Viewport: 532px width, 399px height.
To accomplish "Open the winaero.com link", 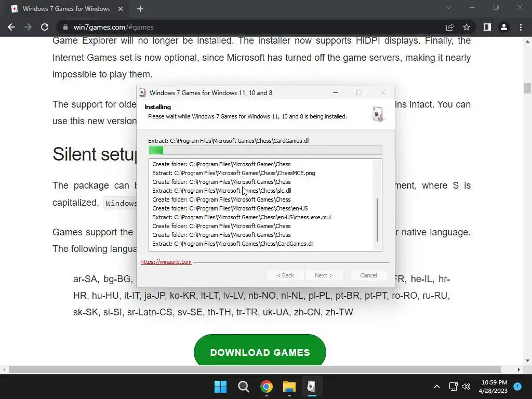I will pos(166,262).
